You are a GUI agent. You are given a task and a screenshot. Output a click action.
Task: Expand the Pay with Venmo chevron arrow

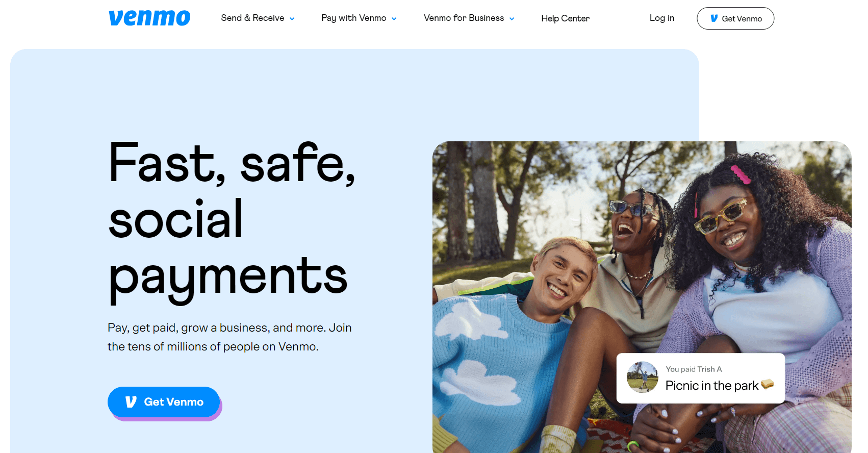[394, 19]
